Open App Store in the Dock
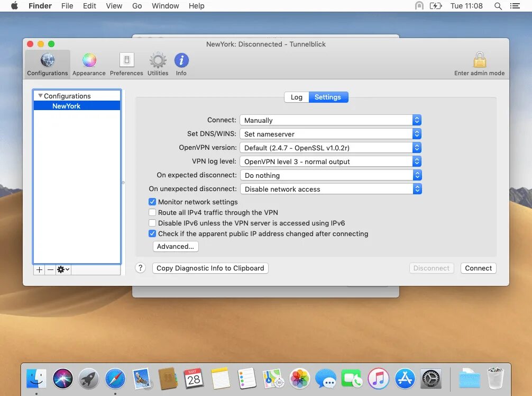This screenshot has width=532, height=396. pyautogui.click(x=405, y=379)
